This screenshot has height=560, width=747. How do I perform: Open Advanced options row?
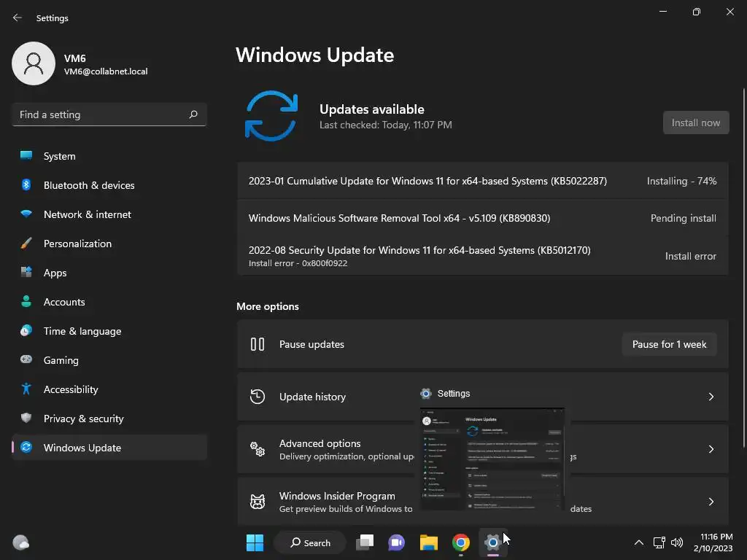tap(483, 449)
